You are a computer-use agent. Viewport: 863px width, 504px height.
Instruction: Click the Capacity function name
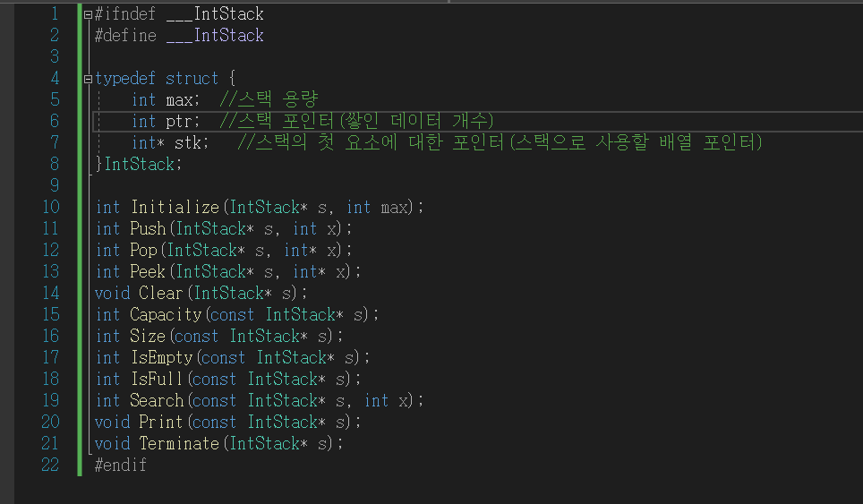[167, 315]
